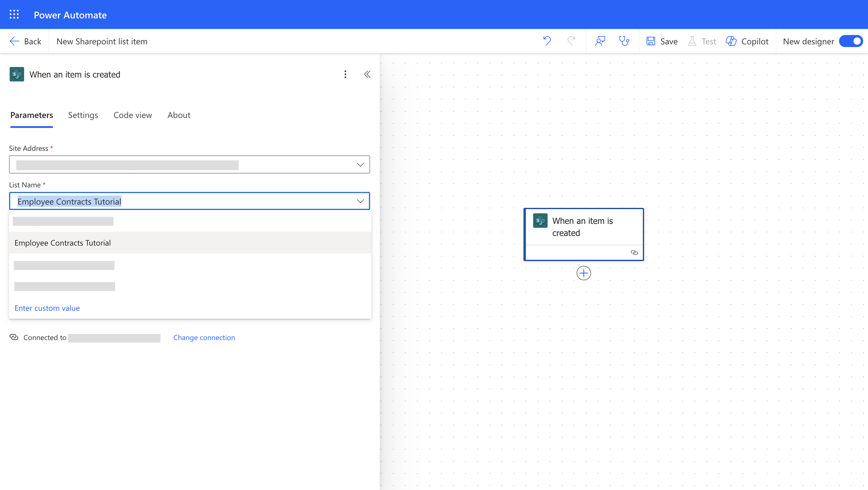This screenshot has height=490, width=868.
Task: Click the Change connection link
Action: point(204,338)
